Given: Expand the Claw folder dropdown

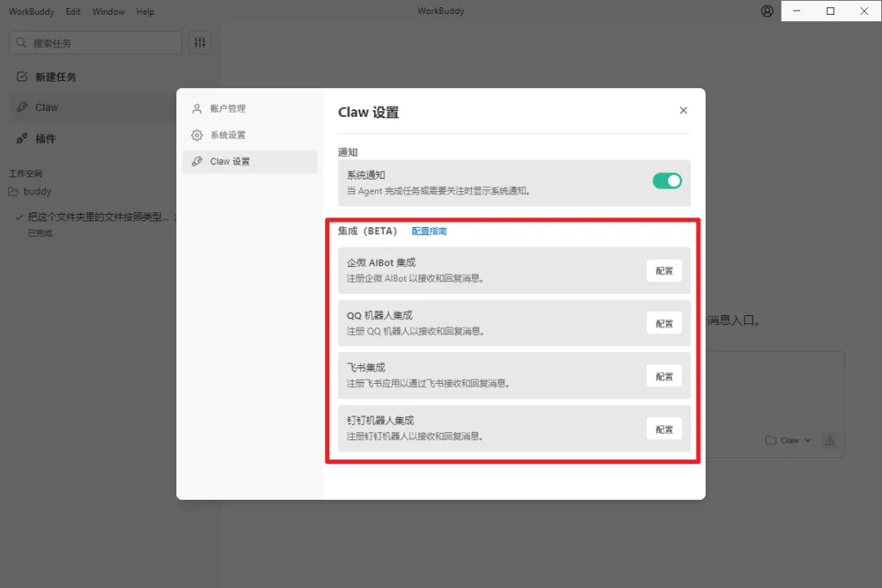Looking at the screenshot, I should pos(789,440).
